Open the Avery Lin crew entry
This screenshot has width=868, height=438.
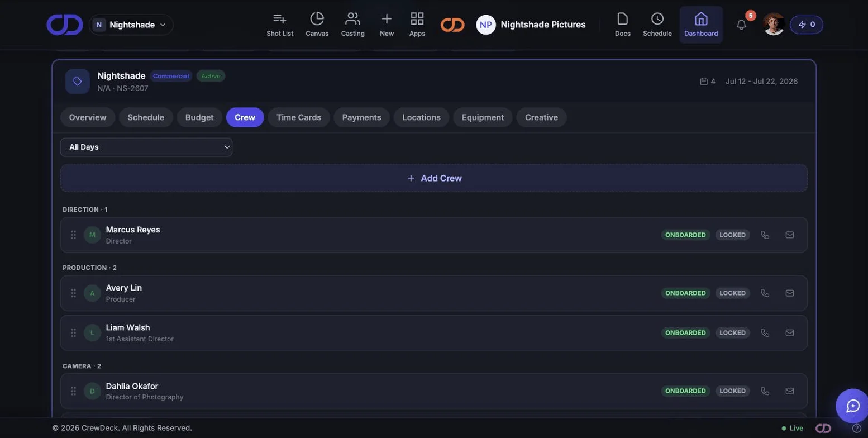[434, 293]
